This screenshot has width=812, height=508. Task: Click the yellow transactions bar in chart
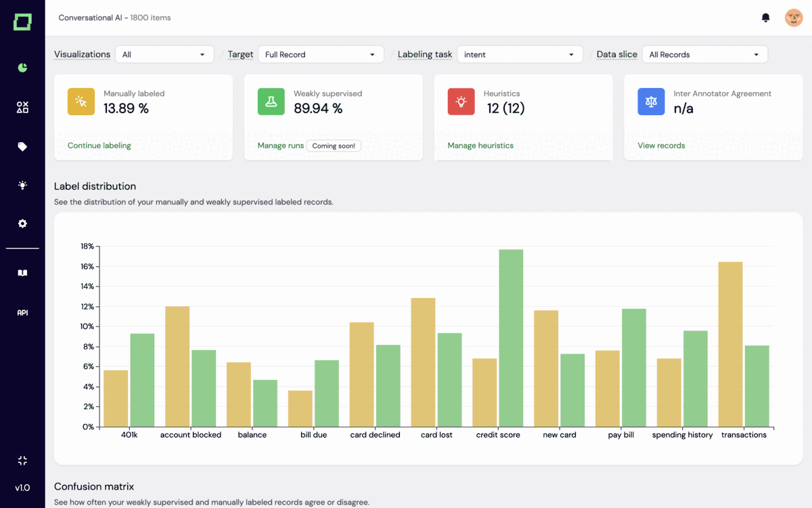point(730,345)
